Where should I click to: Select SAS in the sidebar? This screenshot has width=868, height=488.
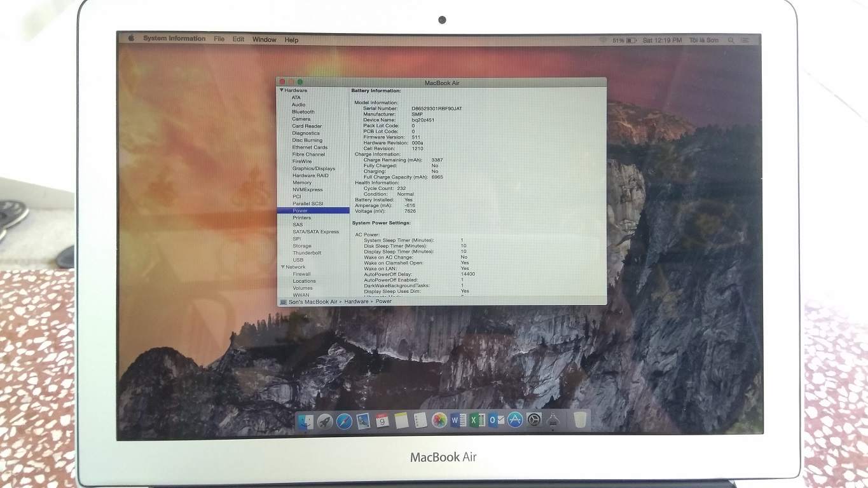point(298,225)
